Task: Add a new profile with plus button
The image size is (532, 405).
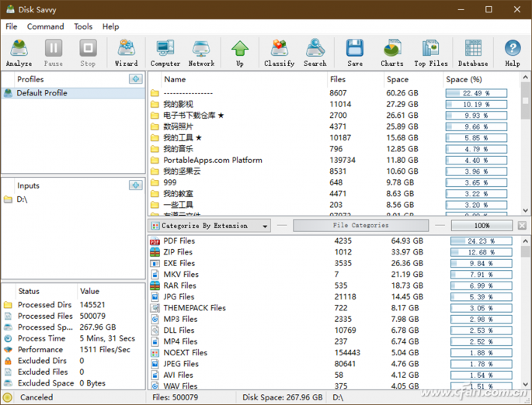Action: (136, 79)
